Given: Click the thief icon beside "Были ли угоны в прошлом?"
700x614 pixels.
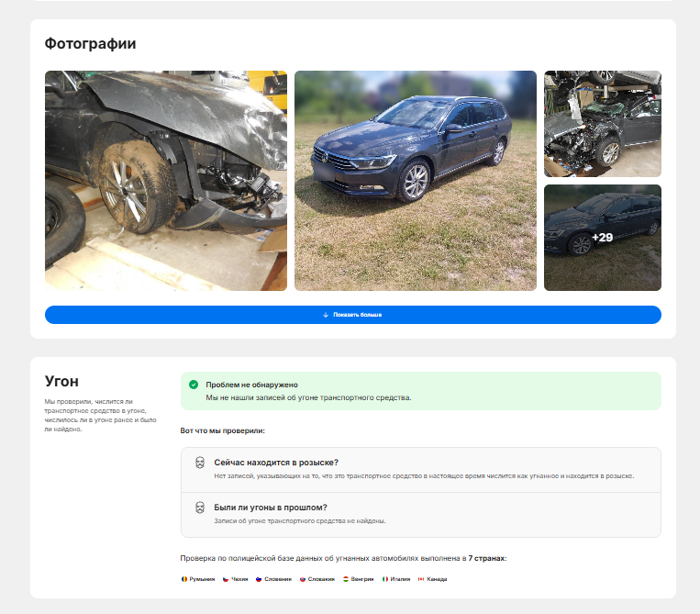Looking at the screenshot, I should tap(200, 508).
